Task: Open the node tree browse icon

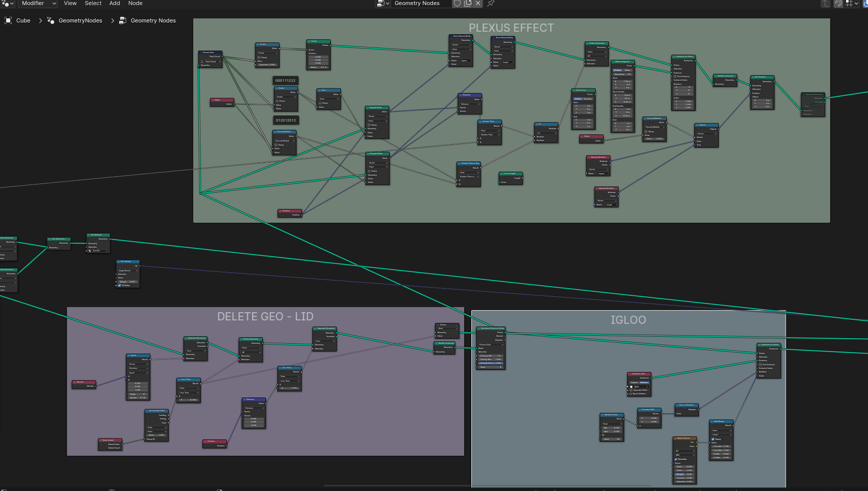Action: (x=383, y=4)
